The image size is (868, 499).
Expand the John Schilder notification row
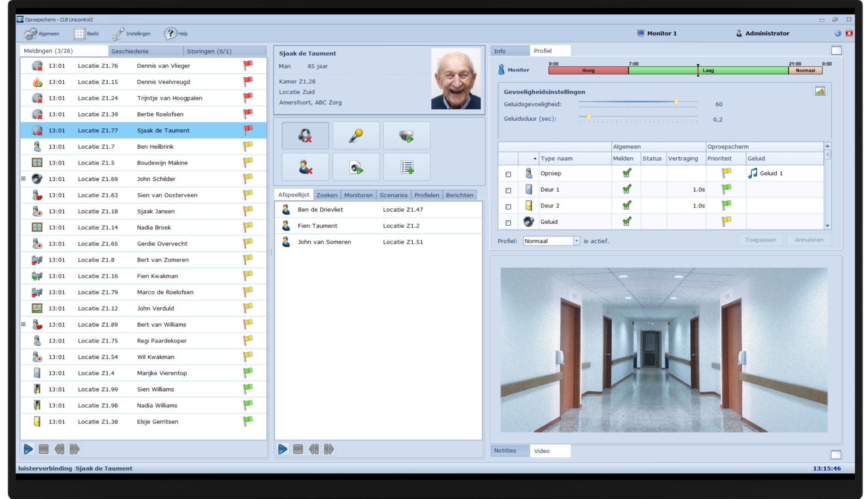point(24,179)
